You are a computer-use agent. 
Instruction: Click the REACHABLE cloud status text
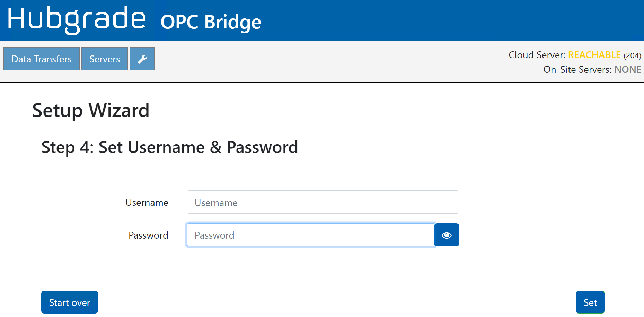point(594,55)
